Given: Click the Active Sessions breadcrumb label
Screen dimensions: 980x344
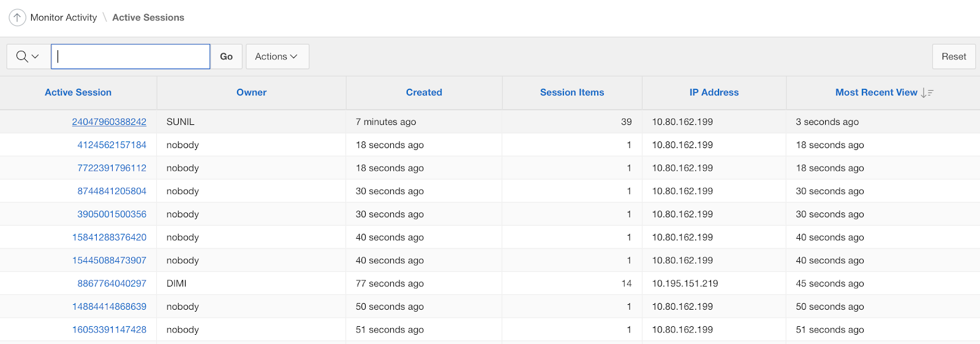Looking at the screenshot, I should 148,18.
